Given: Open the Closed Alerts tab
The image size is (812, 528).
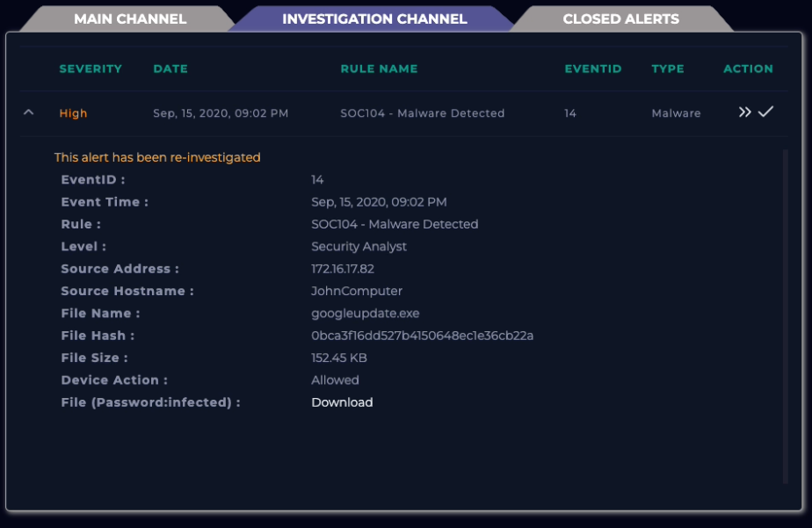Looking at the screenshot, I should click(x=620, y=18).
